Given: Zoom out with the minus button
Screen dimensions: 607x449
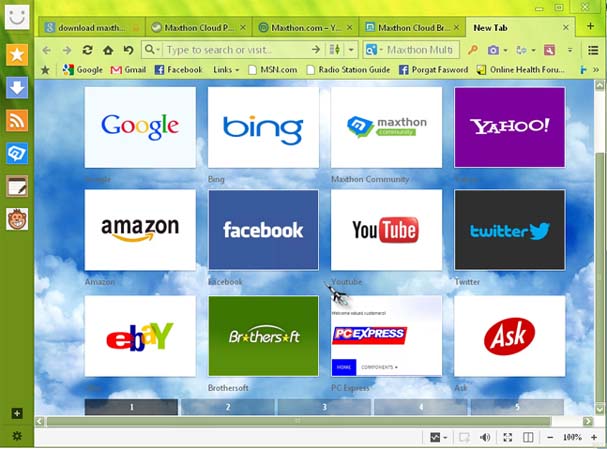Looking at the screenshot, I should coord(550,437).
